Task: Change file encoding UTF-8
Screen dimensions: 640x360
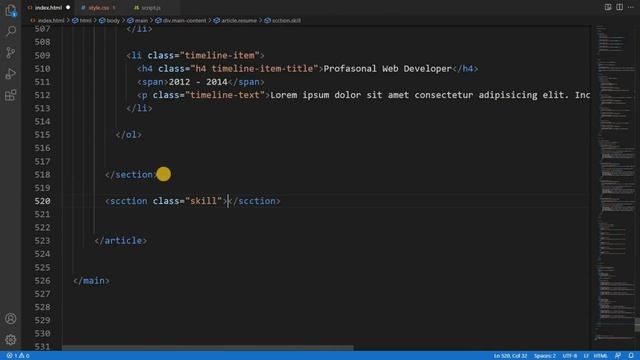Action: point(570,356)
